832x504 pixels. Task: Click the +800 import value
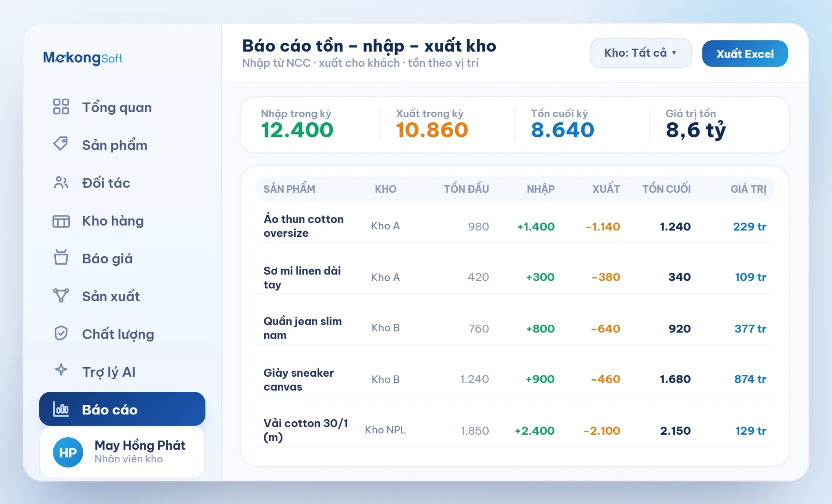click(x=540, y=329)
